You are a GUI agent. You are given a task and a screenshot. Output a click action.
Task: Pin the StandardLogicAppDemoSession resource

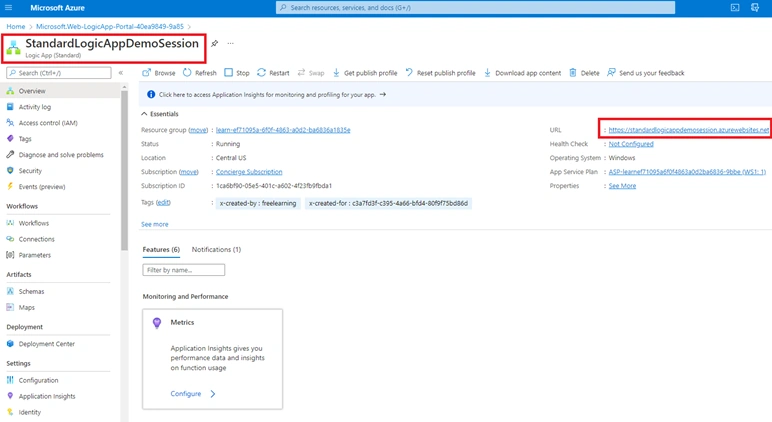tap(215, 43)
